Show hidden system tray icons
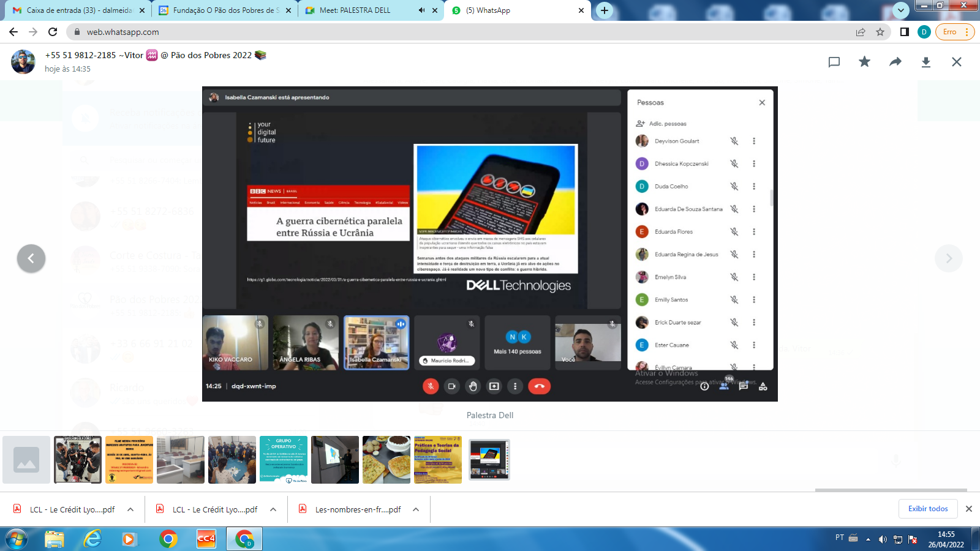Image resolution: width=980 pixels, height=551 pixels. 868,539
